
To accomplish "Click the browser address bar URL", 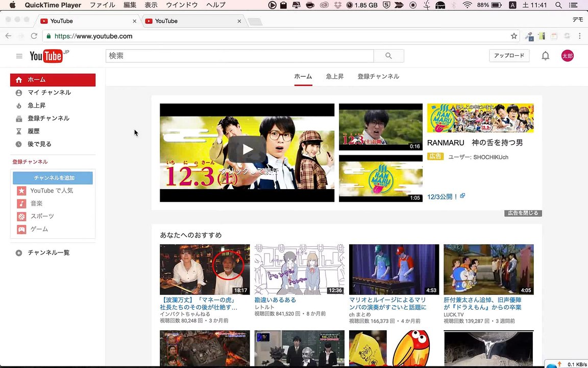I will tap(93, 36).
